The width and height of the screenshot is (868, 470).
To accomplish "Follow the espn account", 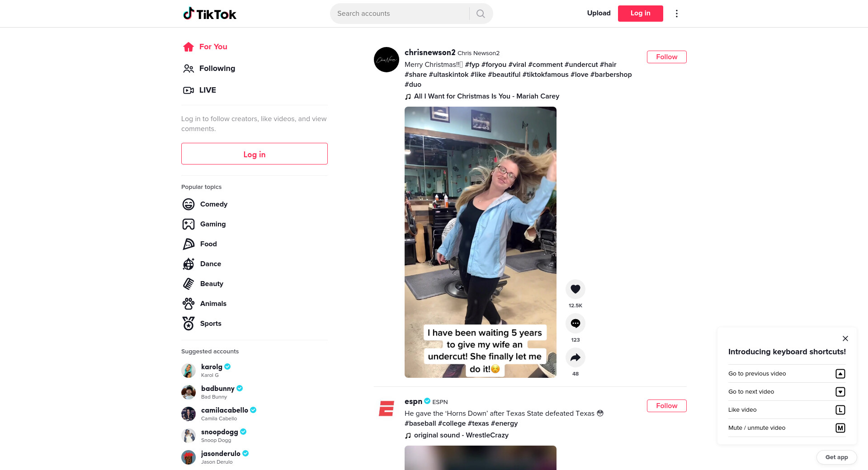I will 666,406.
